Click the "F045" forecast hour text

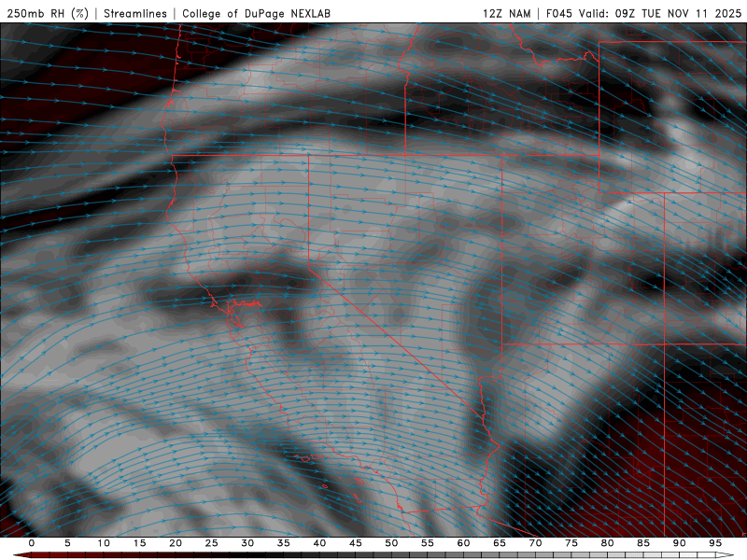558,13
